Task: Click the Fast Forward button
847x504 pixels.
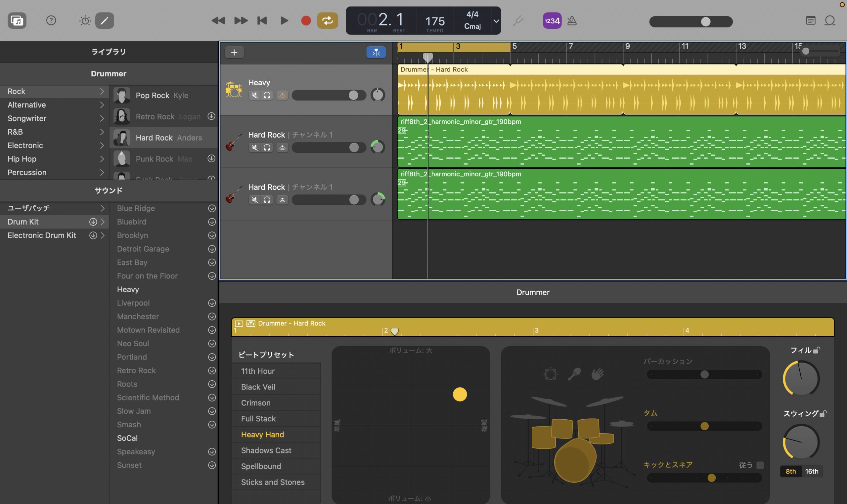Action: (x=241, y=21)
